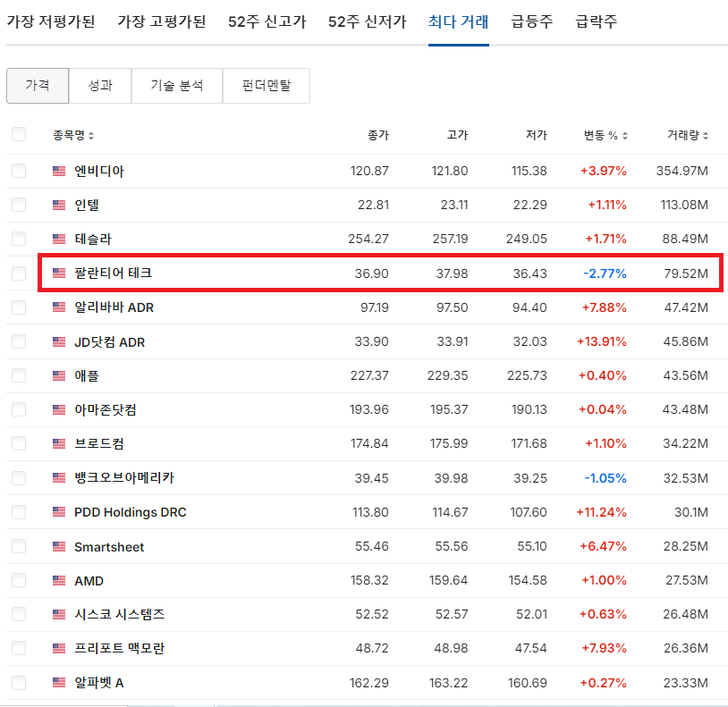The height and width of the screenshot is (707, 728).
Task: Check the box for 알리바바 ADR
Action: pos(19,307)
